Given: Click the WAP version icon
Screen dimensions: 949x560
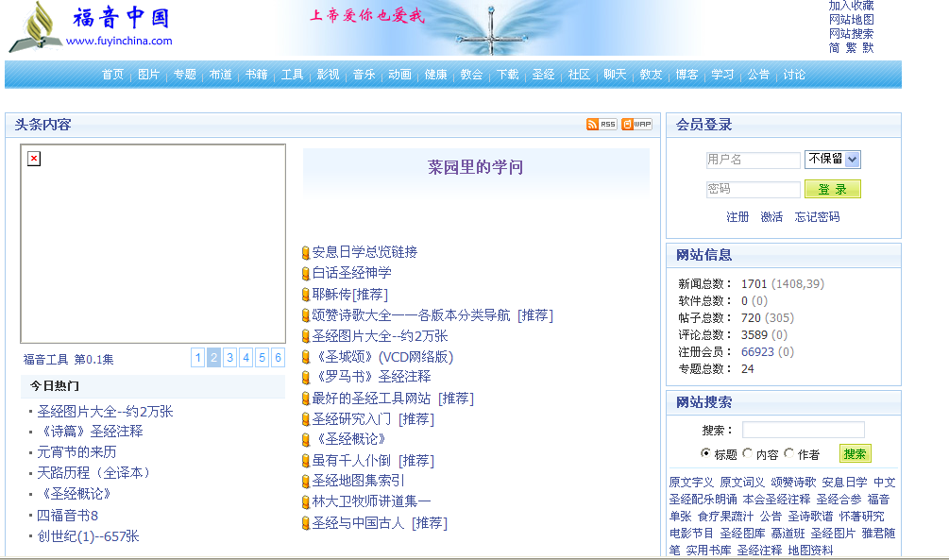Looking at the screenshot, I should point(636,125).
